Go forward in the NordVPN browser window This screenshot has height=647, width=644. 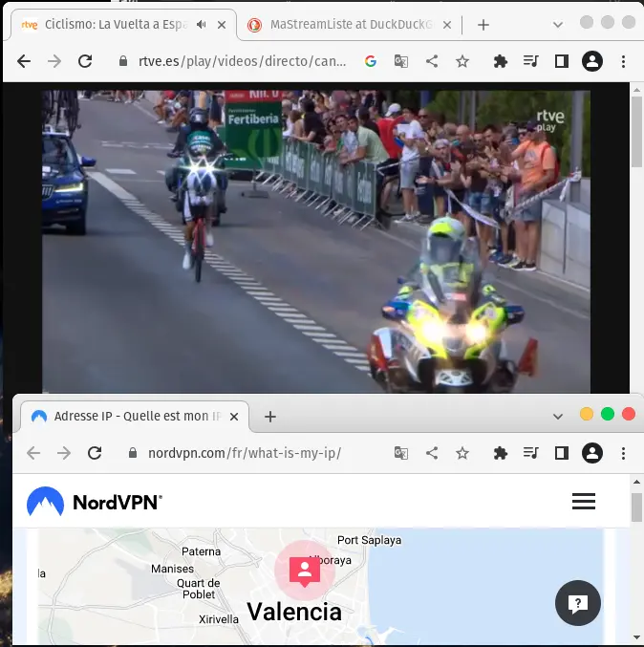[64, 453]
